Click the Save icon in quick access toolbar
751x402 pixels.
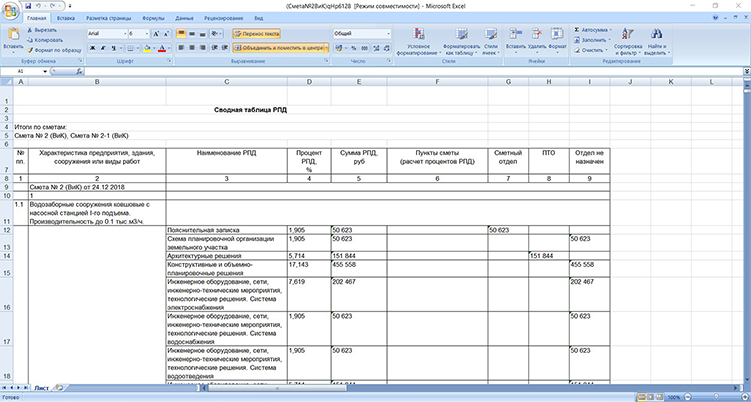27,5
